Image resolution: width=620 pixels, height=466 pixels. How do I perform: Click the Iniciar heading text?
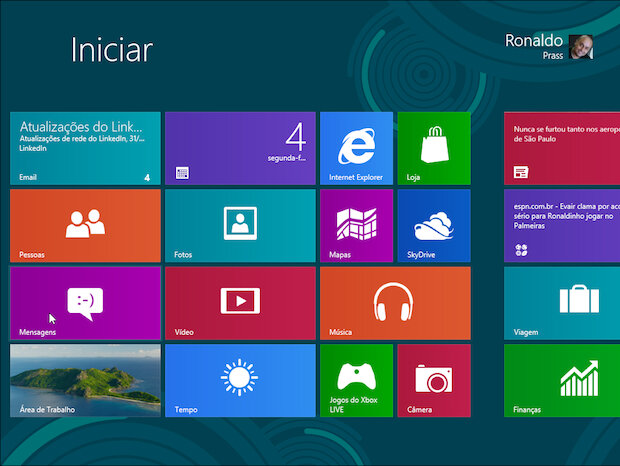pos(112,50)
